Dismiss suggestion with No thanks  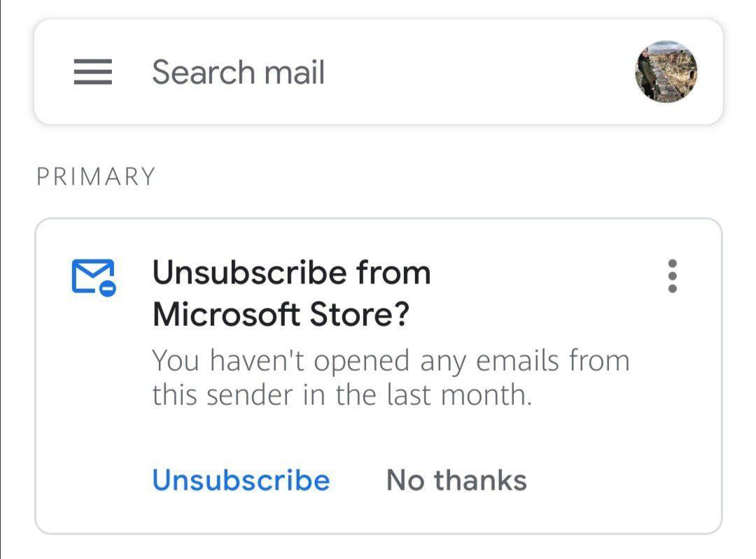point(456,481)
